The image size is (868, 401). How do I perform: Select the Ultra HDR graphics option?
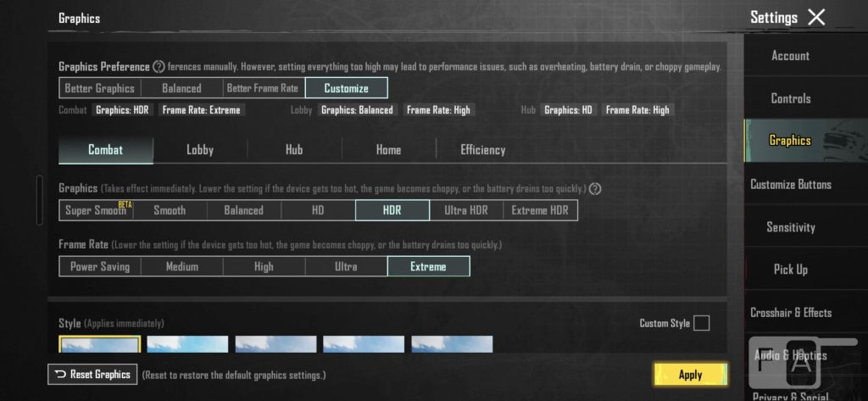465,210
